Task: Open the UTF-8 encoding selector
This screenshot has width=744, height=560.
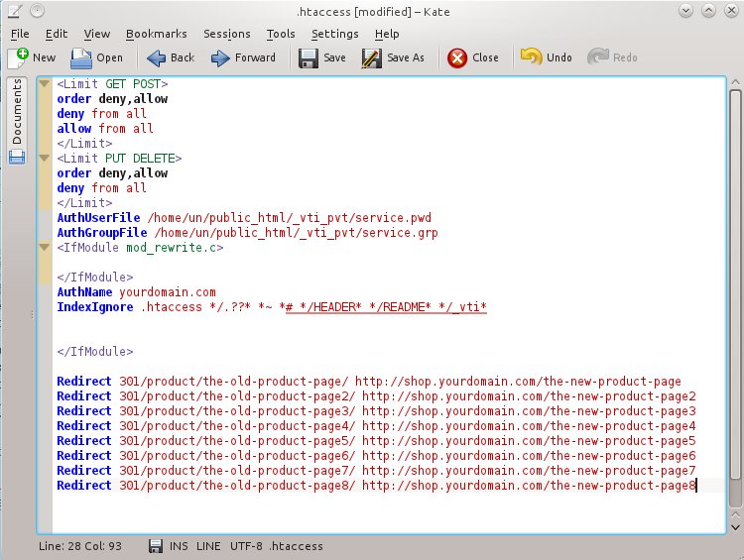Action: click(246, 546)
